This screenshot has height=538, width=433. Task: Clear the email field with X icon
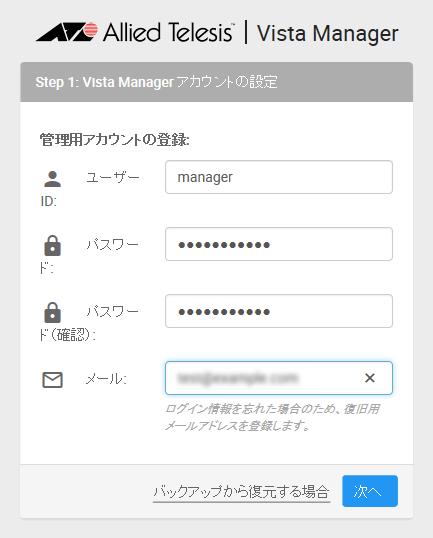(x=370, y=378)
